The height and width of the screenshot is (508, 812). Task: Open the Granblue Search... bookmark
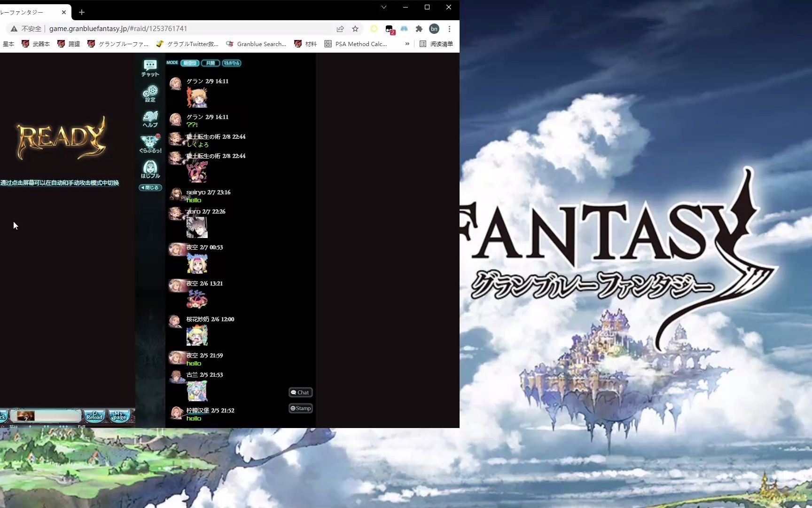256,44
